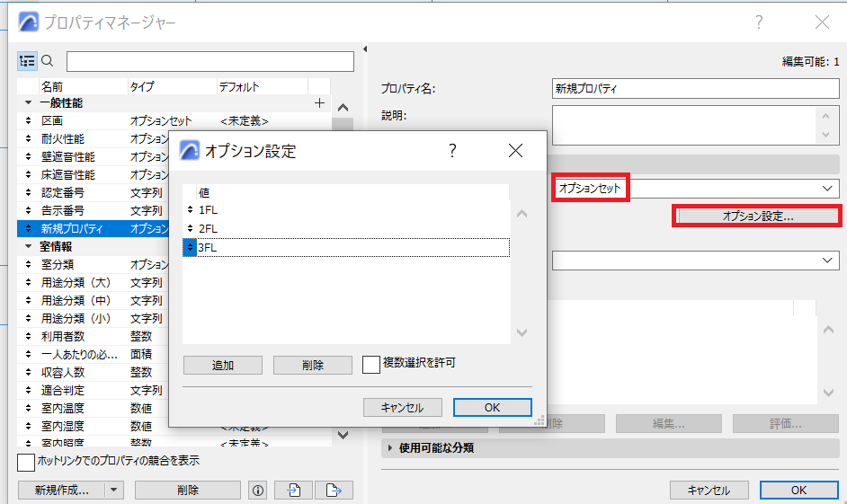The width and height of the screenshot is (847, 504).
Task: Click the 値 column header in options list
Action: pyautogui.click(x=352, y=192)
